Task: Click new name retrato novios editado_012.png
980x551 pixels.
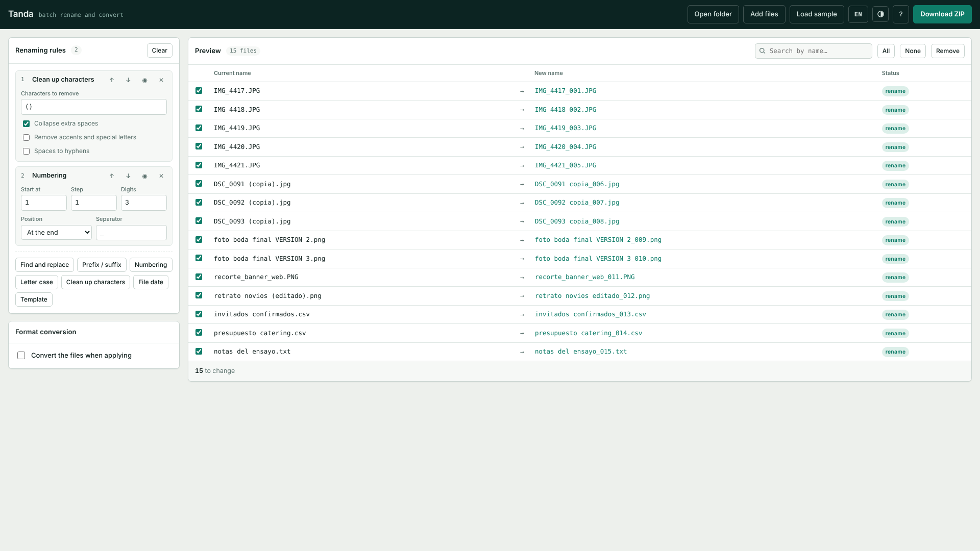Action: click(593, 296)
